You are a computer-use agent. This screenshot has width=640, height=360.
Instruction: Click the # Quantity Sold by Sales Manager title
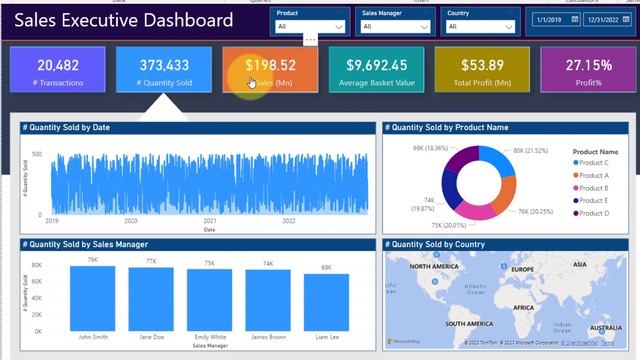point(85,244)
